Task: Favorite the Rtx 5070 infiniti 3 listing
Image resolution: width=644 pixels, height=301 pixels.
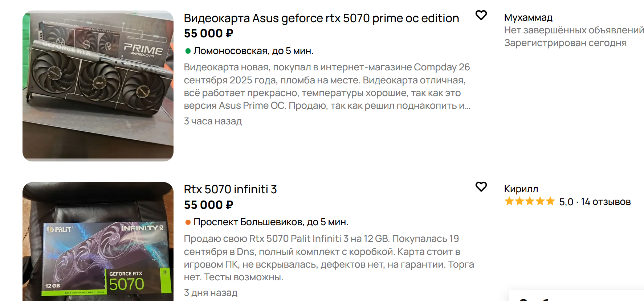Action: (481, 187)
